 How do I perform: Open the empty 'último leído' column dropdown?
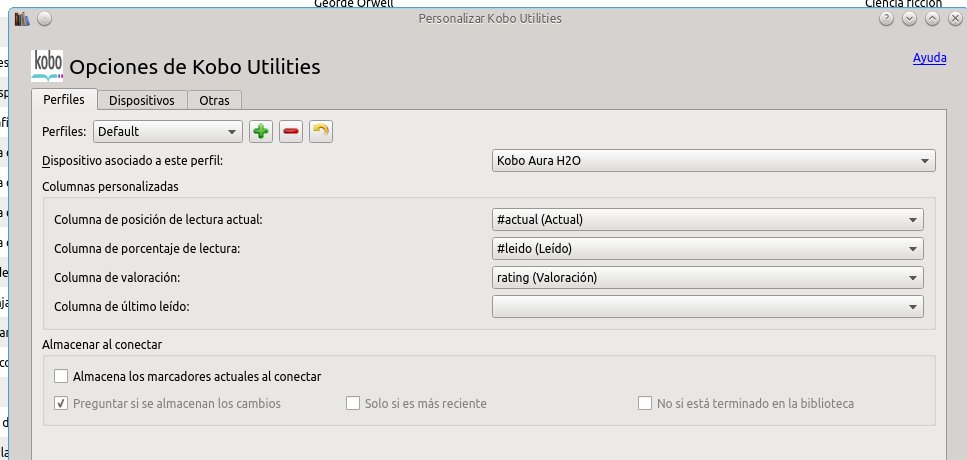(707, 306)
